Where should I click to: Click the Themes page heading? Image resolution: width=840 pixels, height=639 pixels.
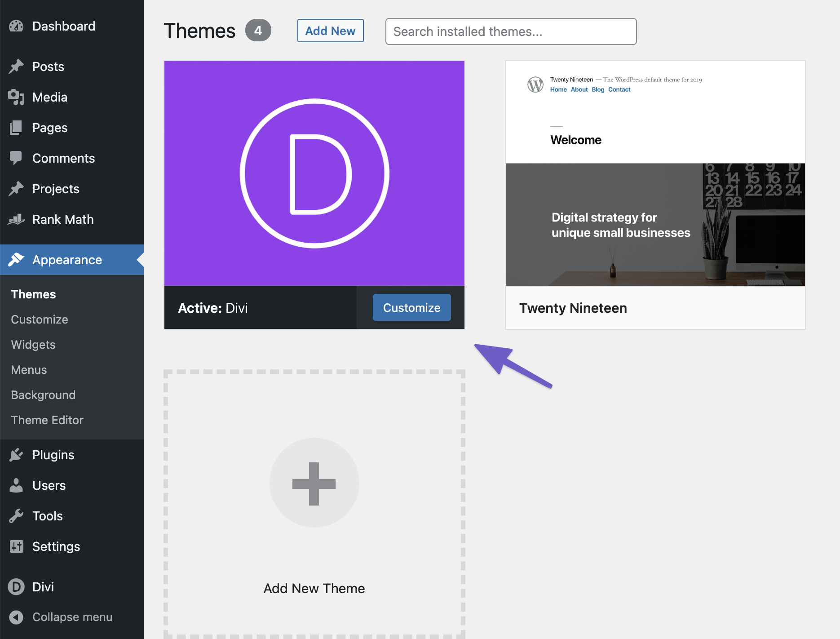tap(199, 31)
